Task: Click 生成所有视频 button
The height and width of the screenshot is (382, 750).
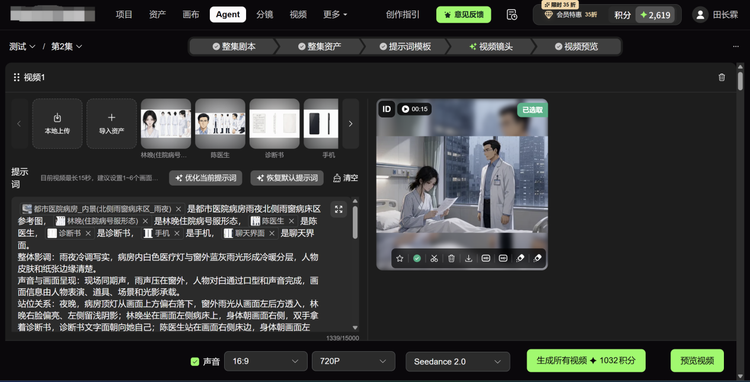Action: coord(586,360)
